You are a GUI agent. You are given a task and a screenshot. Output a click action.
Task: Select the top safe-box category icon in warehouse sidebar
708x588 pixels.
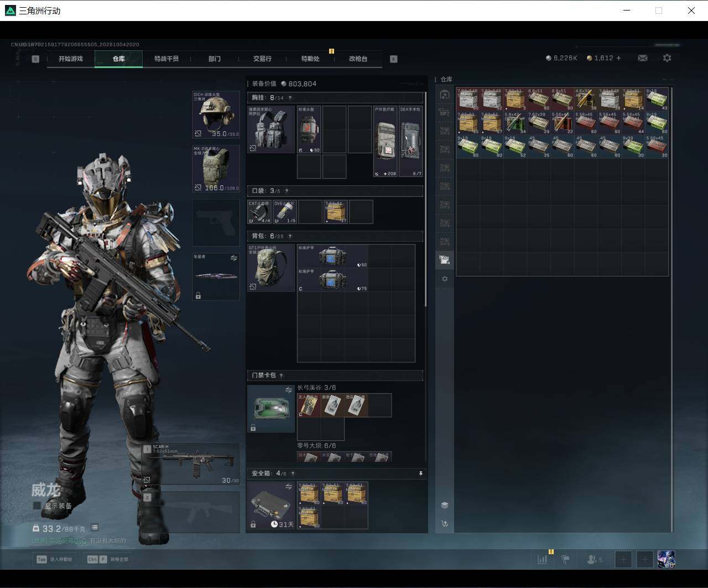point(445,95)
